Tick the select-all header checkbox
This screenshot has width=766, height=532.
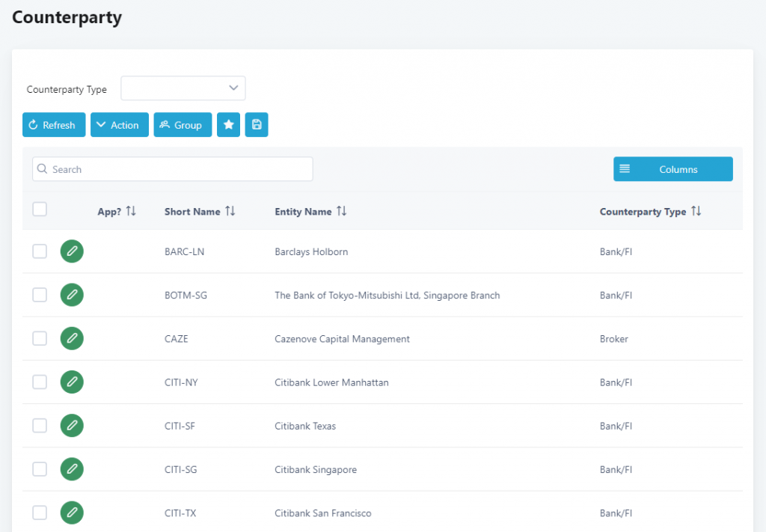tap(40, 210)
